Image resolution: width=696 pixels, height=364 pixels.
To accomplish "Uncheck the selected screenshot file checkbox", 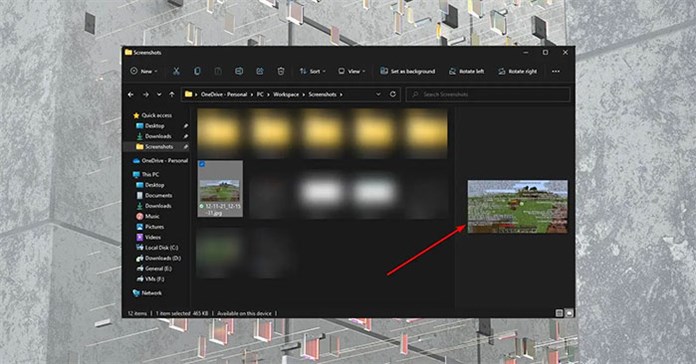I will (x=202, y=164).
